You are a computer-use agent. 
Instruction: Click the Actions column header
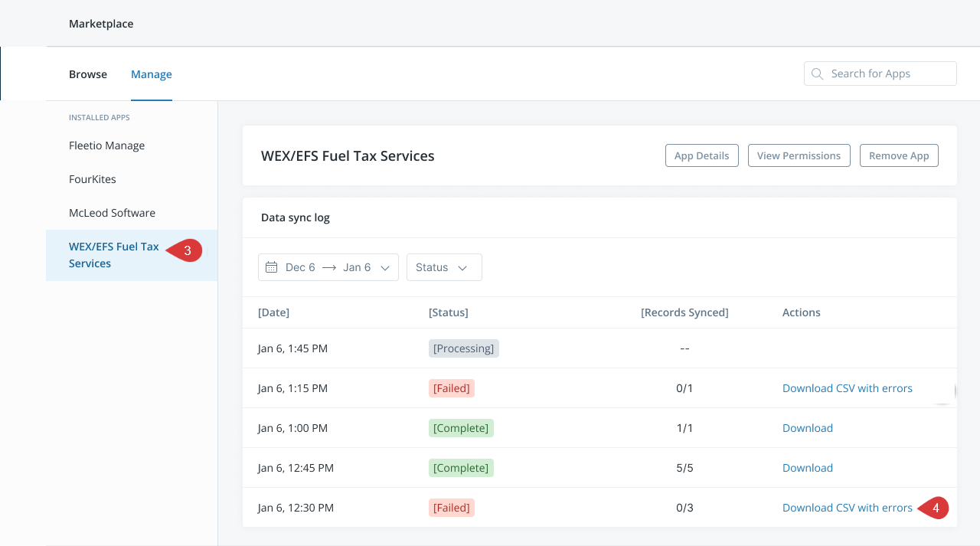pos(802,312)
